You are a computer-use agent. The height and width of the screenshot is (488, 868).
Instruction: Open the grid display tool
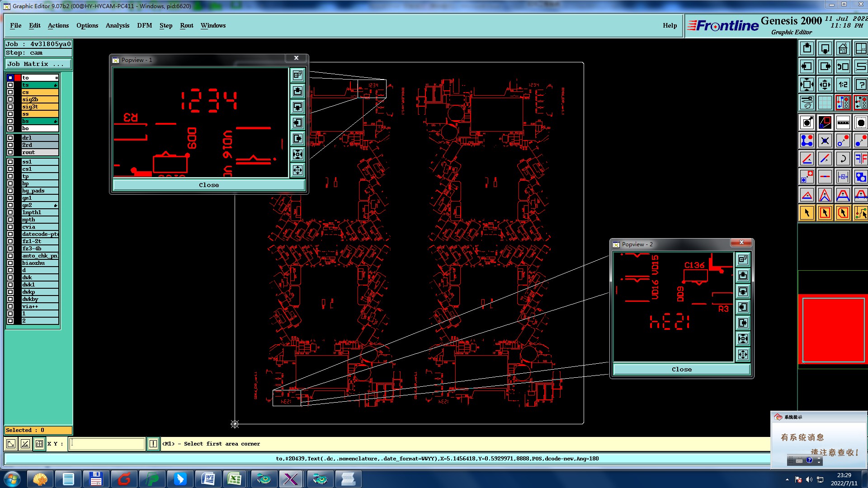pos(825,103)
